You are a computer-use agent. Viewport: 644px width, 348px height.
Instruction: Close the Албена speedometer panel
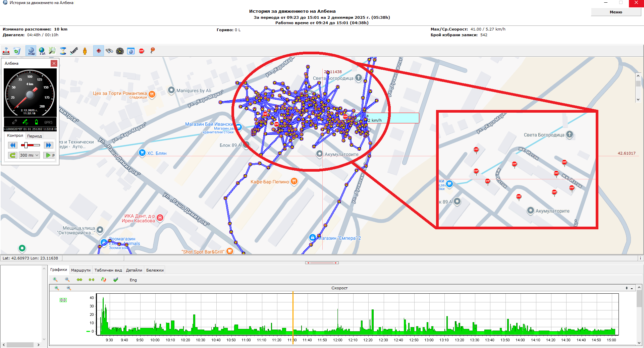tap(54, 63)
